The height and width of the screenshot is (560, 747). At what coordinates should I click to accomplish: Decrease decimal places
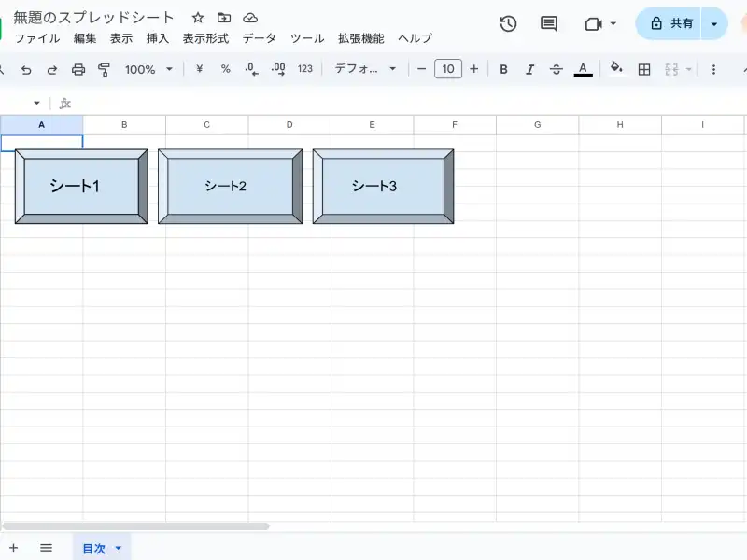[x=251, y=69]
